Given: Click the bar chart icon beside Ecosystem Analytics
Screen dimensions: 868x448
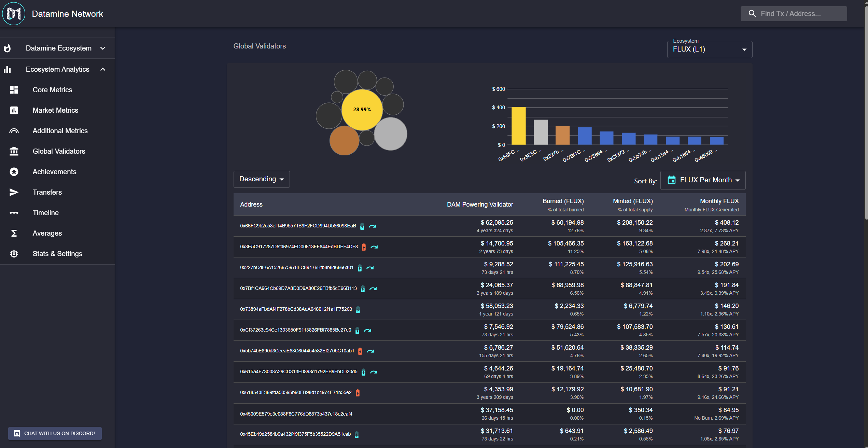Looking at the screenshot, I should click(x=7, y=69).
